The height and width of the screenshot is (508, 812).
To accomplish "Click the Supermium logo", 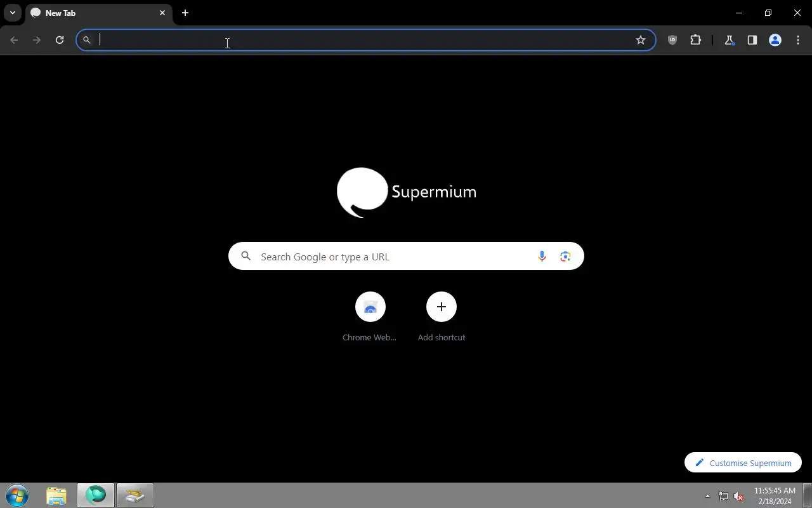I will (x=406, y=192).
